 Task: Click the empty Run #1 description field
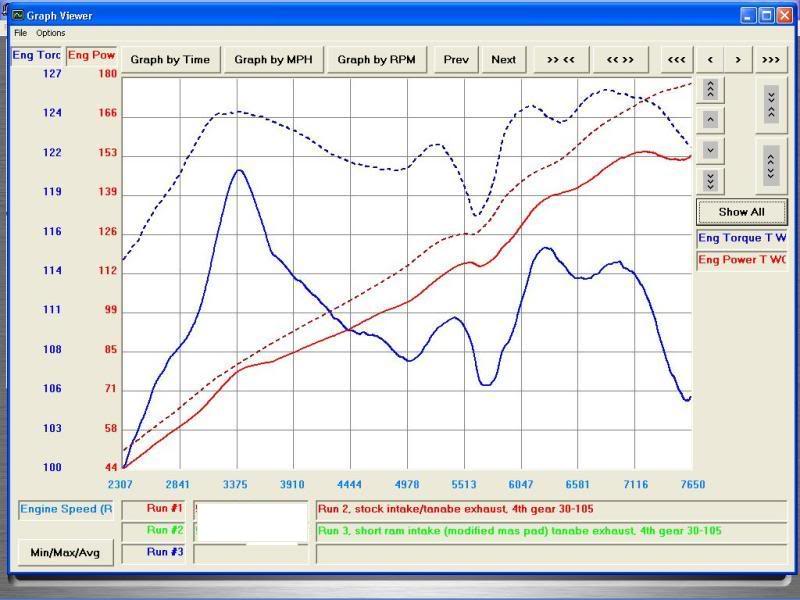[x=250, y=510]
